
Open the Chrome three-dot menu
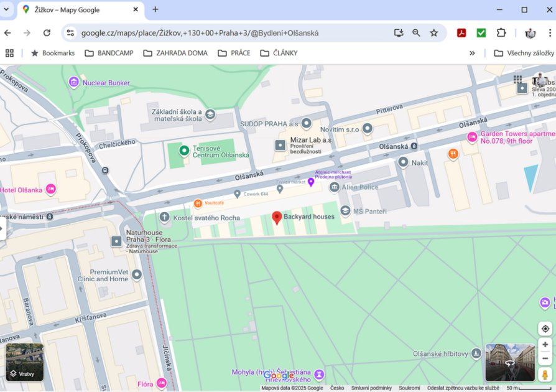(x=550, y=33)
